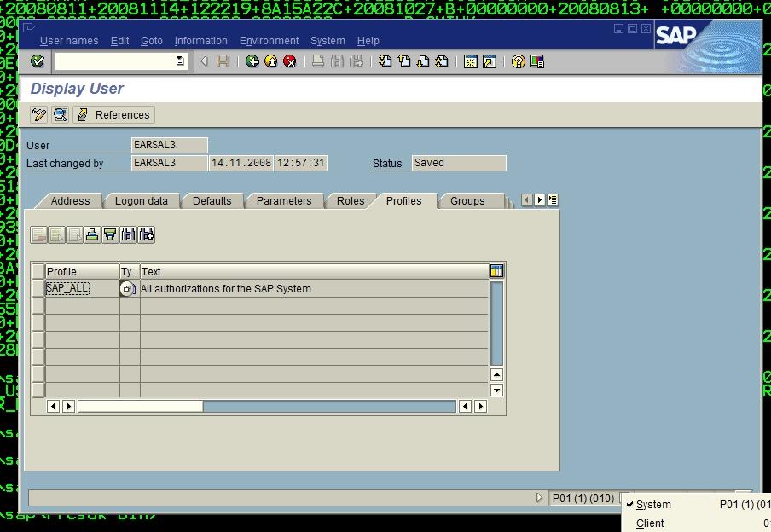Click the yellow Exit icon

(x=271, y=61)
